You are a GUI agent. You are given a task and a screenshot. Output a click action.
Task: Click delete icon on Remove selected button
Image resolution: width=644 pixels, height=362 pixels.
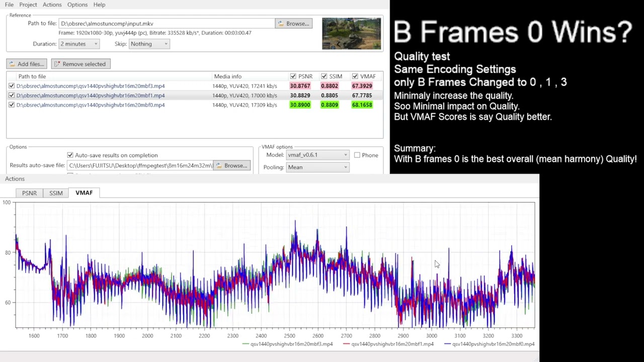click(57, 64)
